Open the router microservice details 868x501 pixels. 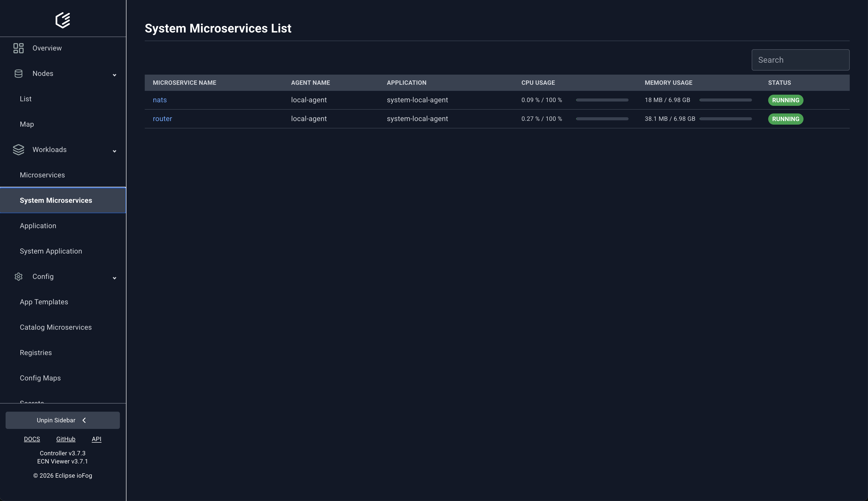(x=163, y=118)
